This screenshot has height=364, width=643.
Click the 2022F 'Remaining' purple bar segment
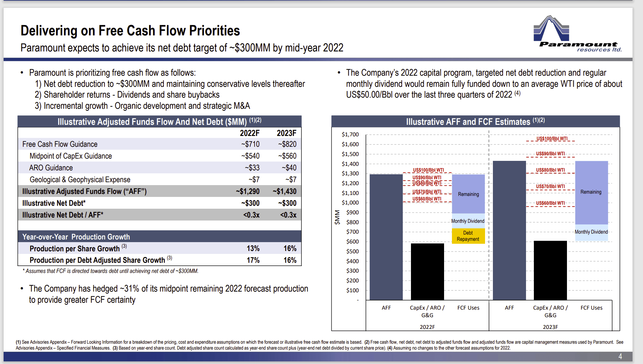(x=468, y=194)
